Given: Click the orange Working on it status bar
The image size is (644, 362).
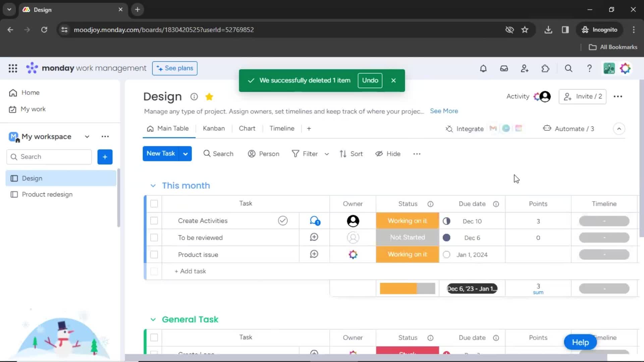Looking at the screenshot, I should tap(408, 221).
